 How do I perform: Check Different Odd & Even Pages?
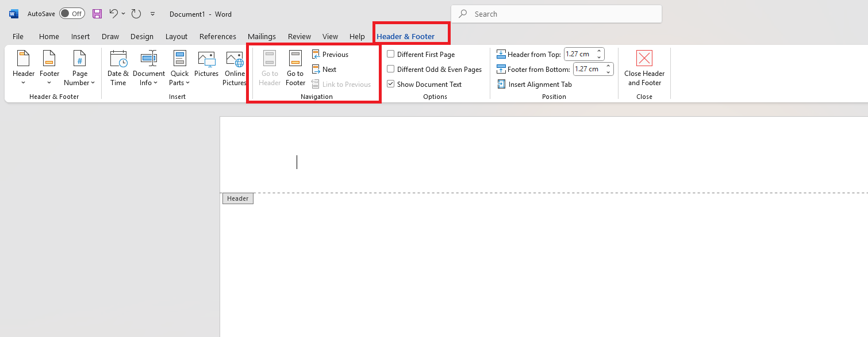[x=391, y=70]
